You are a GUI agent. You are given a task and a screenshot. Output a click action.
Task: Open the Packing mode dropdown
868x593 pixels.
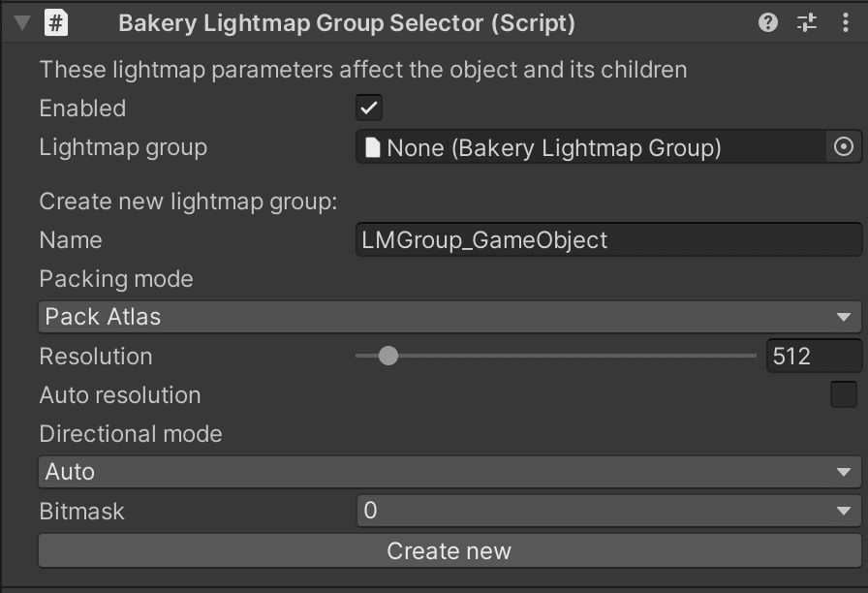(448, 317)
